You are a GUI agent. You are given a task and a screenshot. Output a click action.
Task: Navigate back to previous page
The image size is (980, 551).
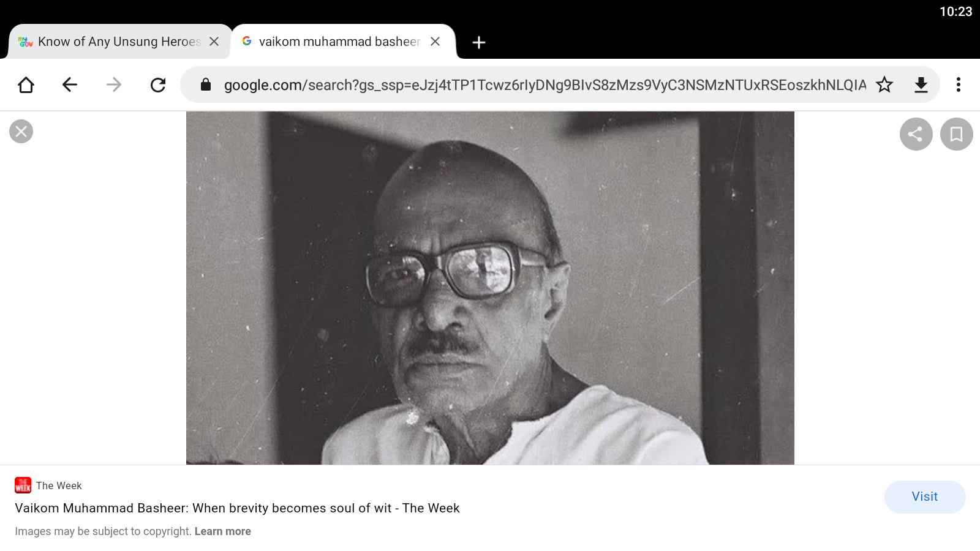point(70,84)
